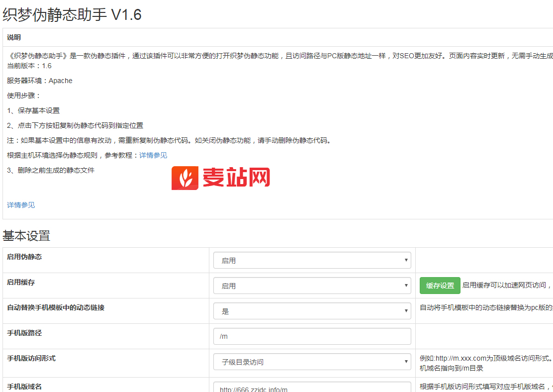Click the 手机版域名 row label
553x392 pixels.
pos(24,386)
